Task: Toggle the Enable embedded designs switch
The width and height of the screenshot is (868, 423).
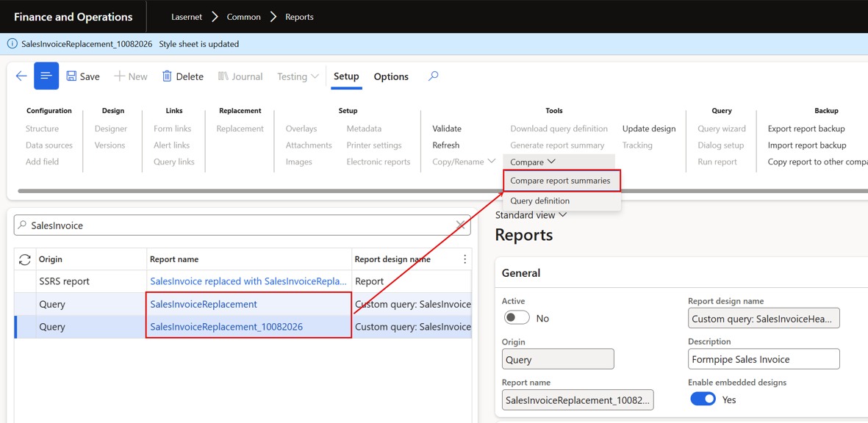Action: [703, 399]
